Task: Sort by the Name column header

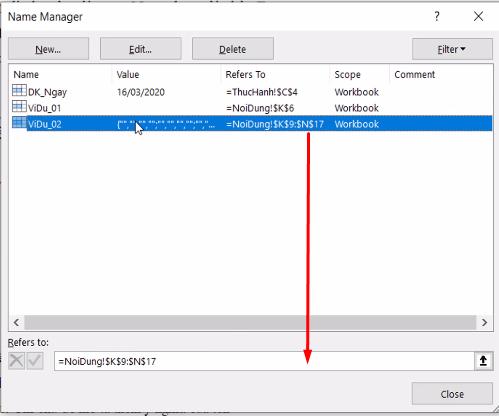Action: [x=26, y=74]
